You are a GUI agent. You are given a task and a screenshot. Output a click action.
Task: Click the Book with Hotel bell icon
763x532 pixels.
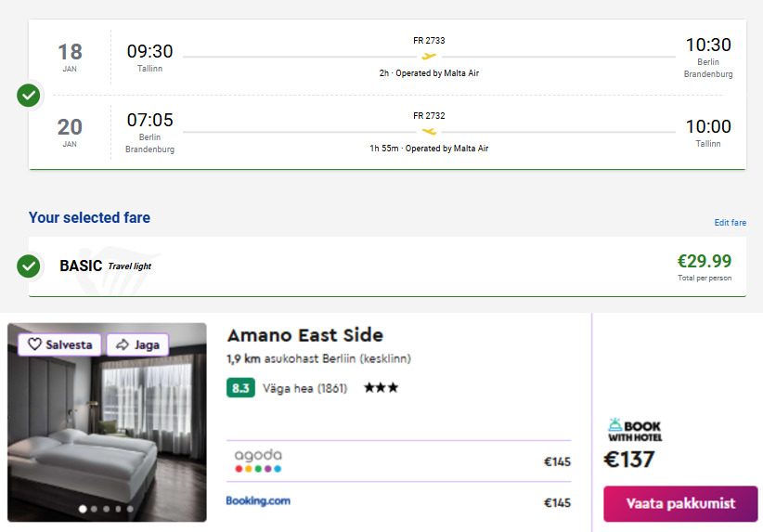pos(615,424)
